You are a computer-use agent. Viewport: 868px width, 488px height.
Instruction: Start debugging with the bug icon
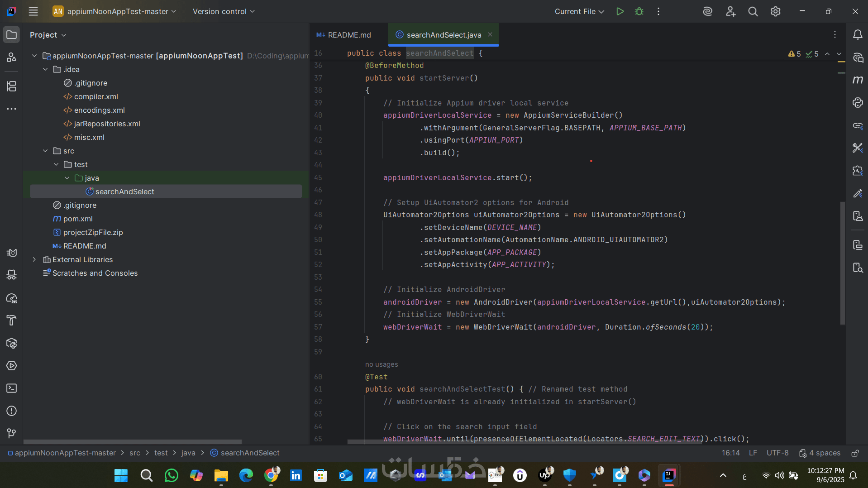point(639,11)
